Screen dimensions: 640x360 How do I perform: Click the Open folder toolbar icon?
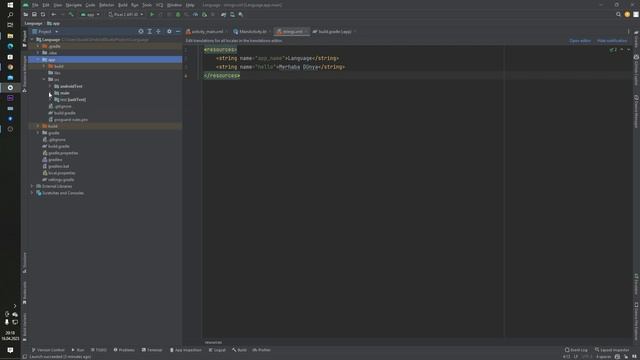pos(26,14)
